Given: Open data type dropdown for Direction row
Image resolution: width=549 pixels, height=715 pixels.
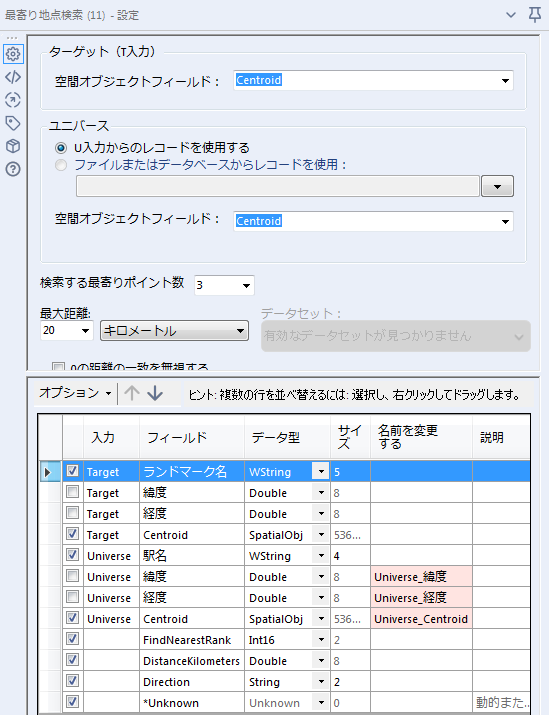Looking at the screenshot, I should (x=321, y=682).
